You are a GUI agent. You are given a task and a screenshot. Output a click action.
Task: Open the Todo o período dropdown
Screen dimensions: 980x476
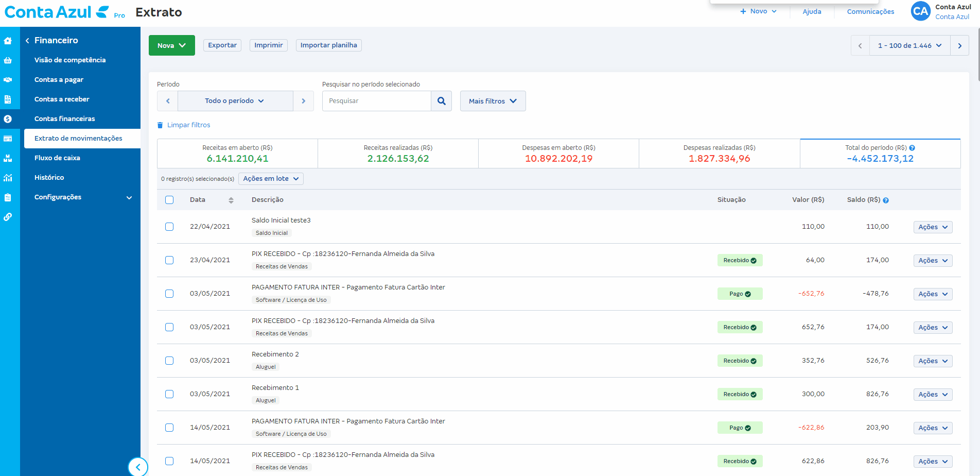235,101
